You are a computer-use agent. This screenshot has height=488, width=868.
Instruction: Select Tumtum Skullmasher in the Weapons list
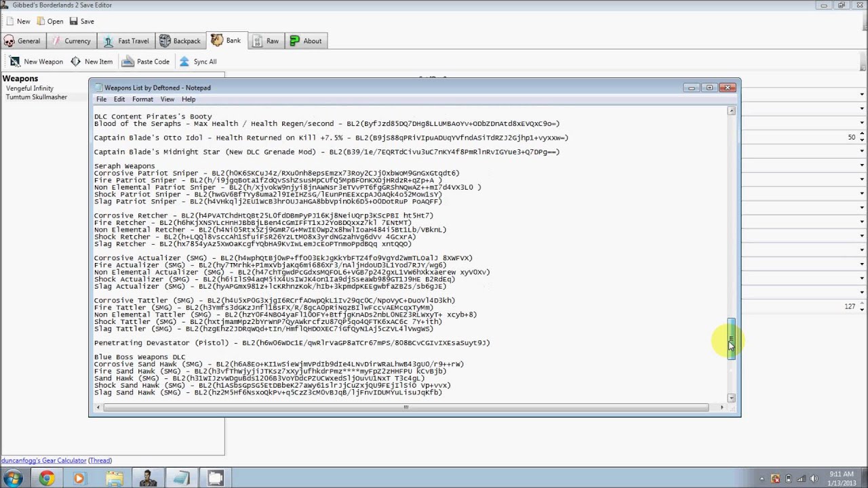(37, 98)
